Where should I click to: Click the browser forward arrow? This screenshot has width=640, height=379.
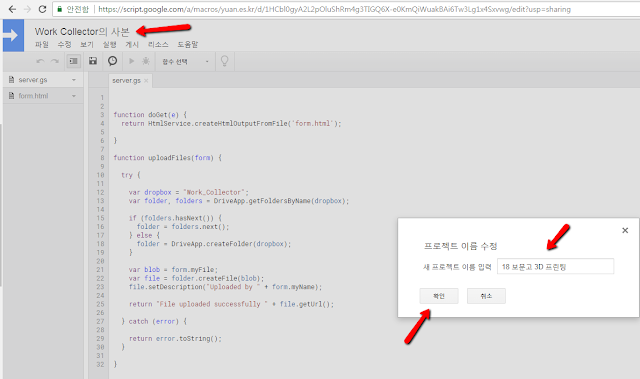tap(27, 9)
